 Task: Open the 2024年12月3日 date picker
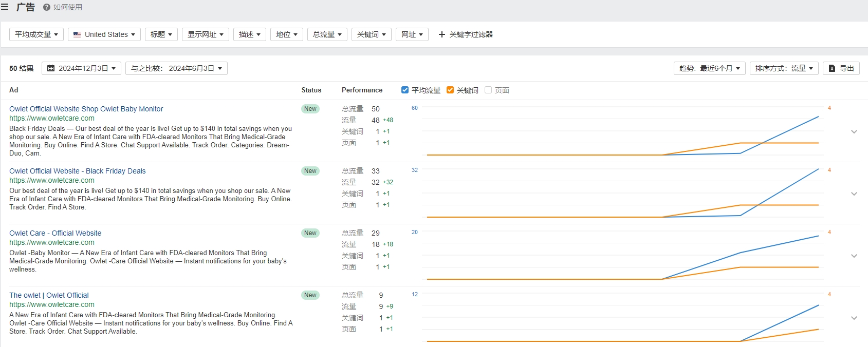click(82, 68)
